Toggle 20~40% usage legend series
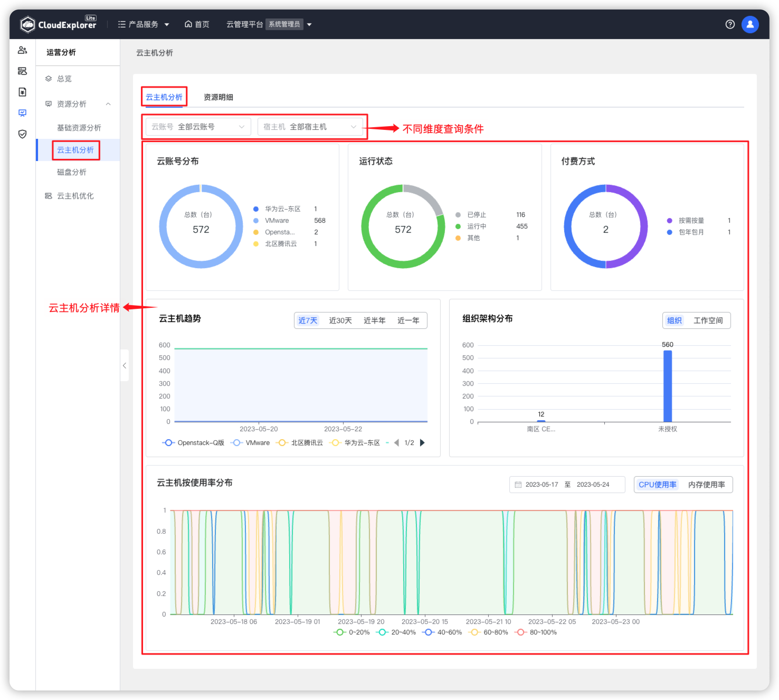The width and height of the screenshot is (779, 700). (x=396, y=632)
